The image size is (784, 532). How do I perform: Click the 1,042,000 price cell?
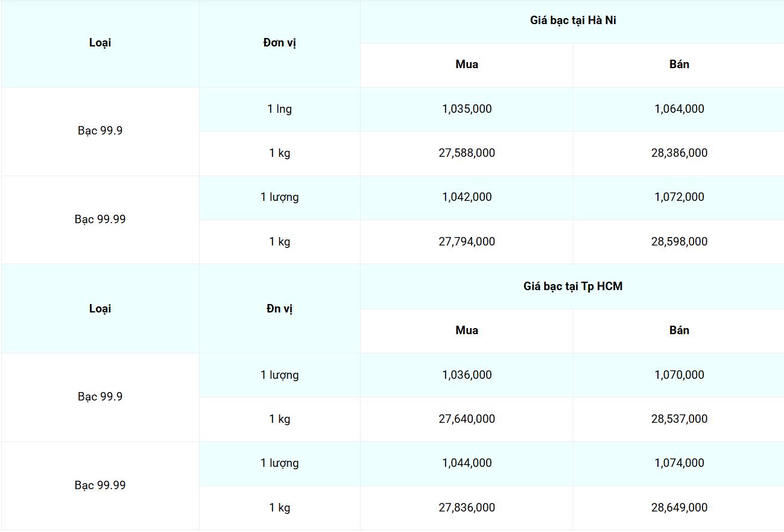[467, 197]
